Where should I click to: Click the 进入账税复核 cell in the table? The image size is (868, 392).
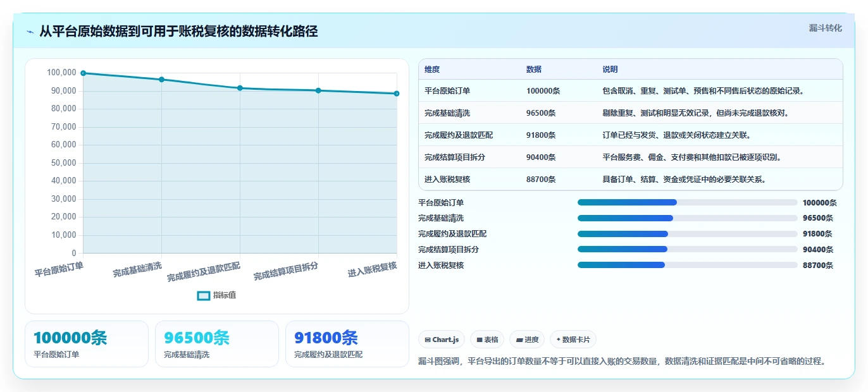[447, 180]
